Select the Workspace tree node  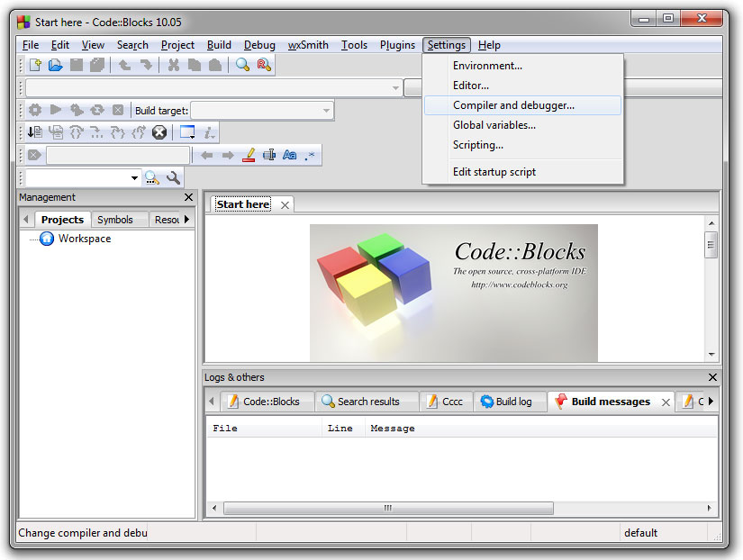click(x=85, y=239)
